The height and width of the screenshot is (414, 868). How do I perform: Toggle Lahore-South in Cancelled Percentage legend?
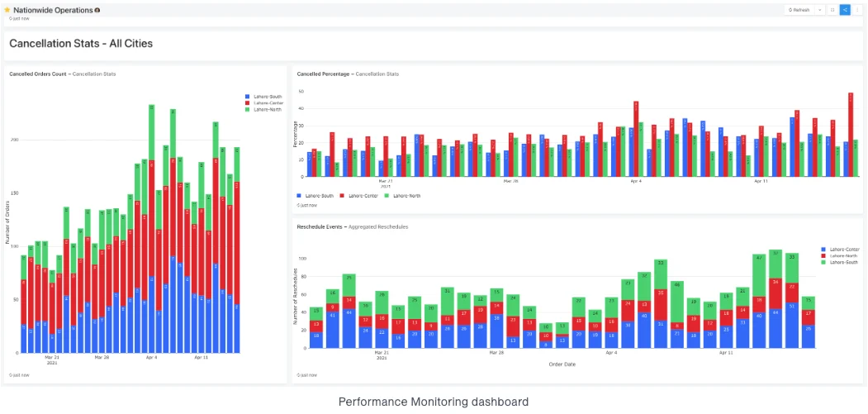coord(315,196)
